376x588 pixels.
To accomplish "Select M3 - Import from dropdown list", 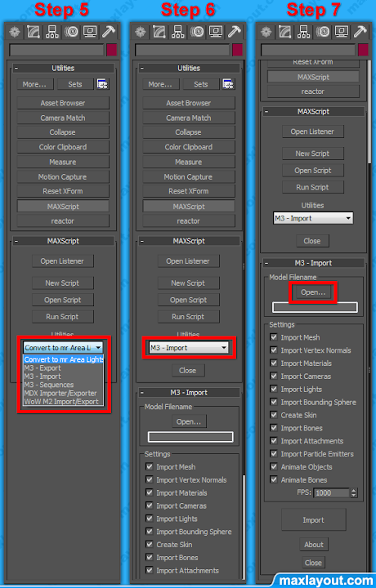I will (63, 376).
